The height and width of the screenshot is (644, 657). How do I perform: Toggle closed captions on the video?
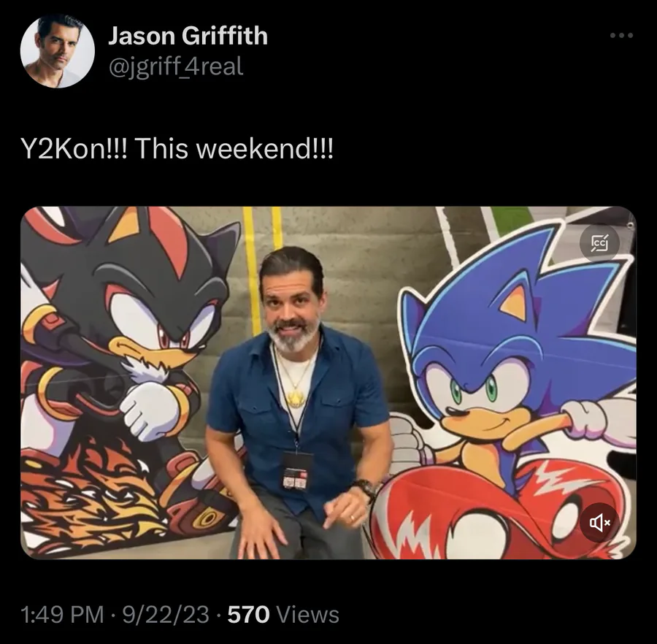tap(599, 243)
